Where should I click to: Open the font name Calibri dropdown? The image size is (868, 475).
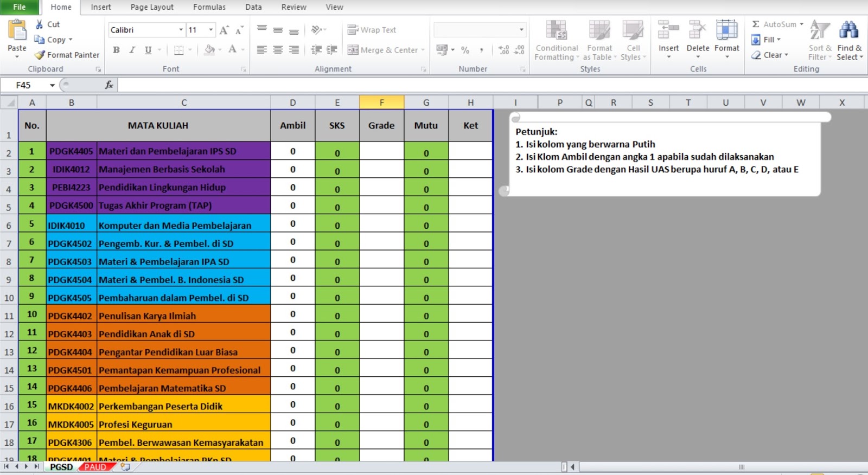tap(181, 30)
